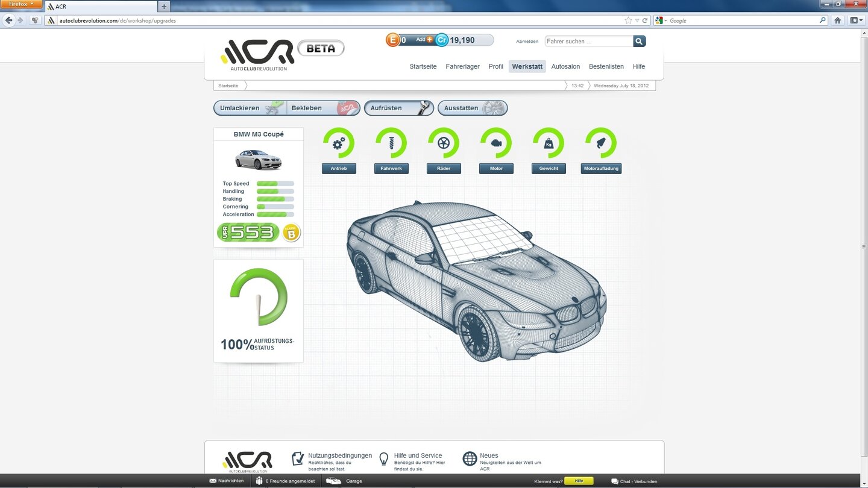Open the Antrieb drivetrain gears icon

point(339,143)
